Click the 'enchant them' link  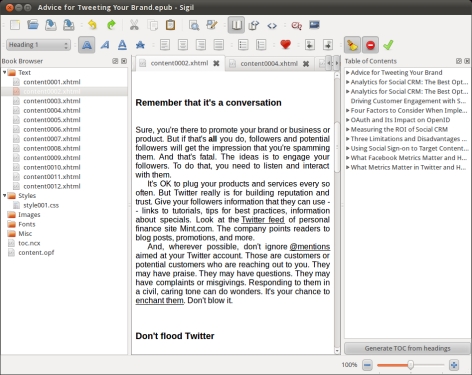tap(159, 301)
